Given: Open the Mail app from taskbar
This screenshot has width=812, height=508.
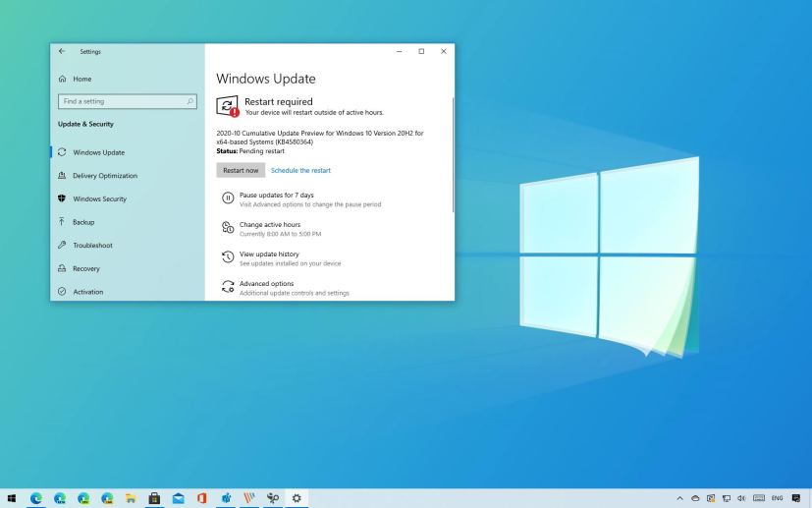Looking at the screenshot, I should (x=178, y=498).
